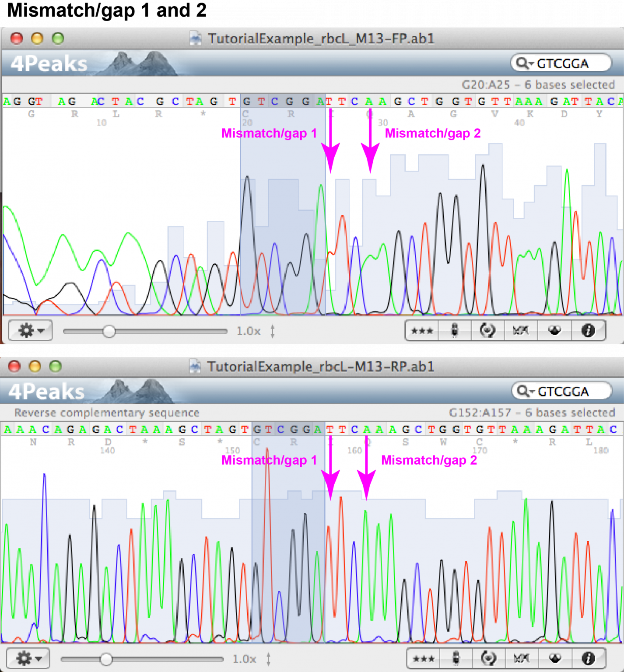
Task: Open the gear actions menu in the RP window
Action: tap(29, 658)
